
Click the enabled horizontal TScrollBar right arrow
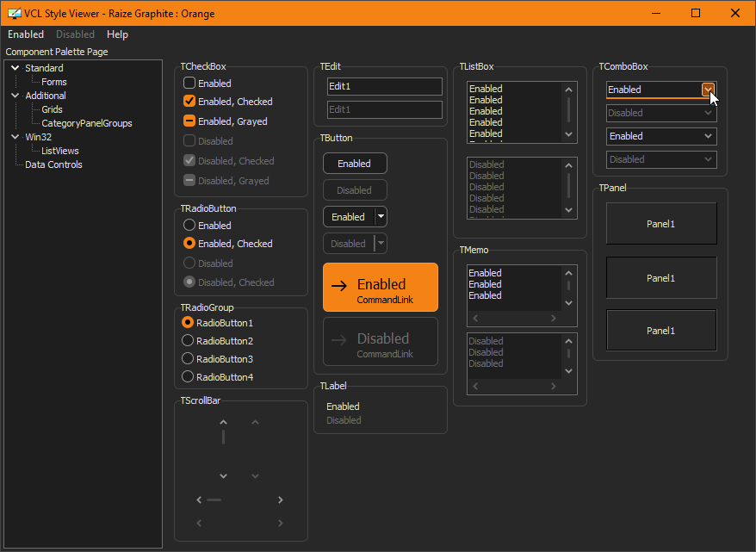(x=280, y=500)
